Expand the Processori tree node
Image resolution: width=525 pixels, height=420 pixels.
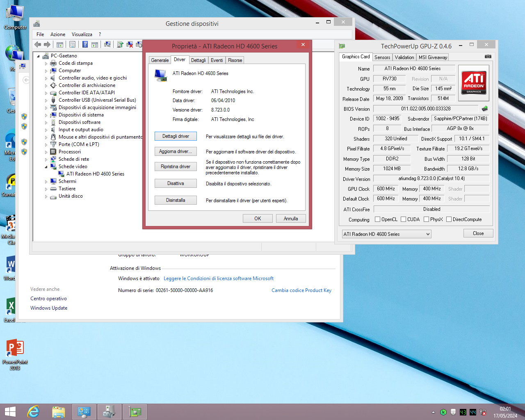(46, 152)
